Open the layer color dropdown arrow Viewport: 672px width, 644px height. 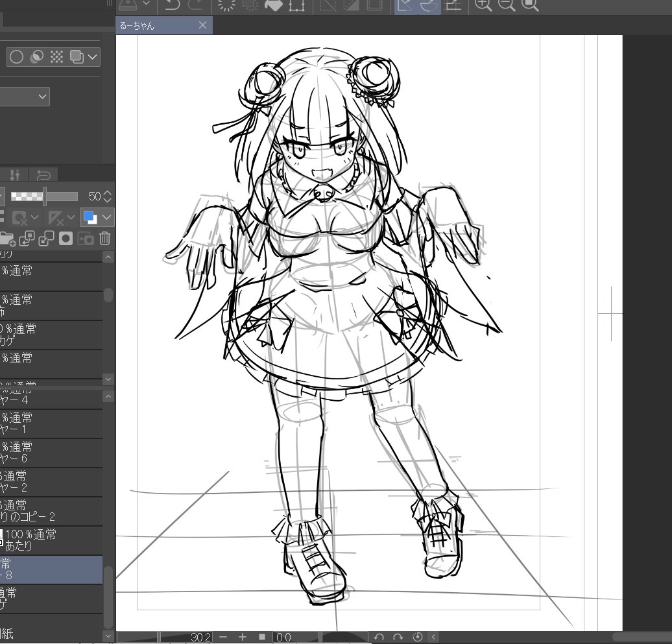point(107,217)
